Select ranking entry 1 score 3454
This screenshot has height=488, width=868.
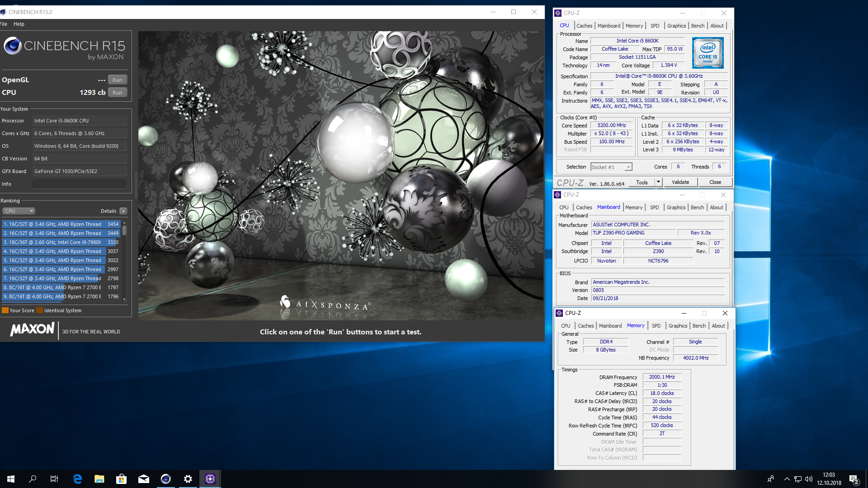coord(61,224)
